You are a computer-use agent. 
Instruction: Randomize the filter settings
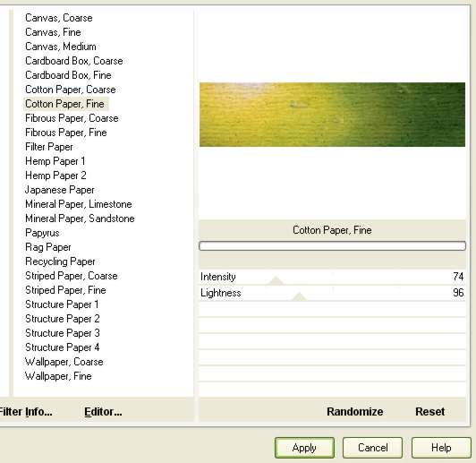point(355,412)
